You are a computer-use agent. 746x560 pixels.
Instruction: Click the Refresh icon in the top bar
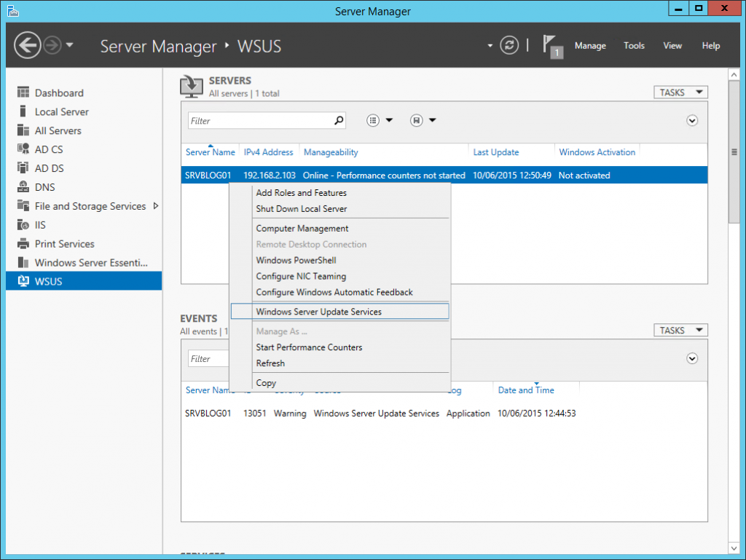point(509,45)
